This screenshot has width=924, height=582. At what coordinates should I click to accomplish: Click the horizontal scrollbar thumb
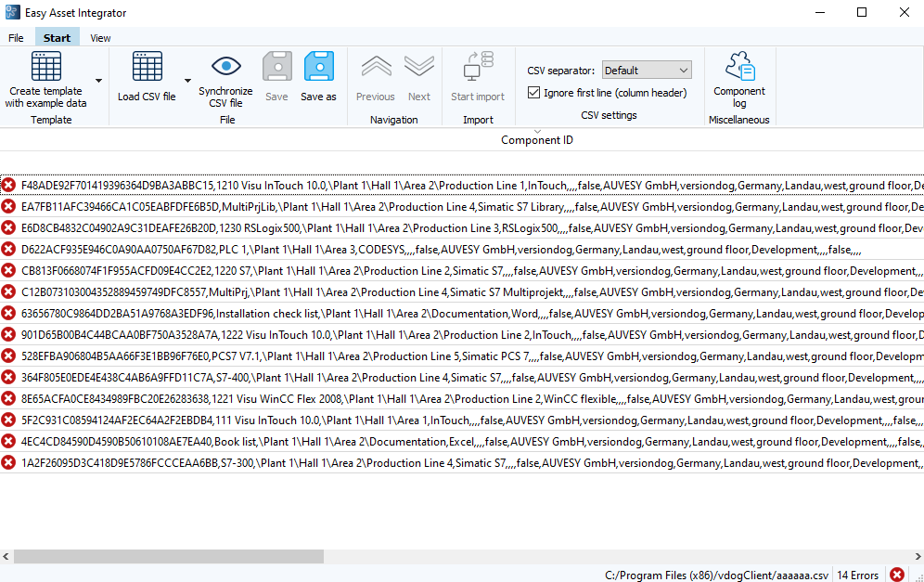(x=167, y=556)
